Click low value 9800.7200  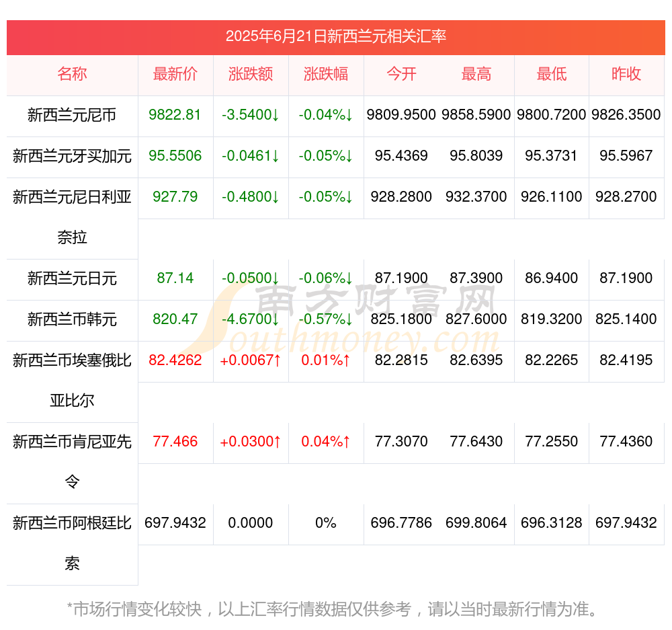click(x=552, y=114)
